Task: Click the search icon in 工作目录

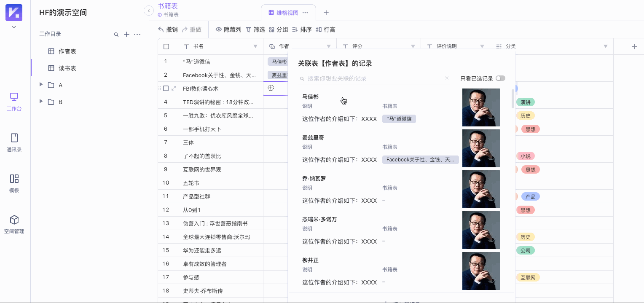Action: tap(116, 35)
